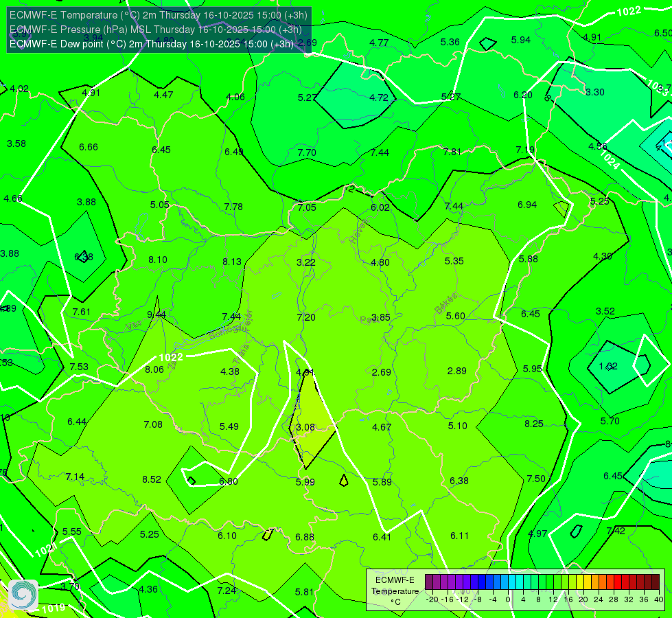Click the dew point value 5.89
Image resolution: width=672 pixels, height=618 pixels.
382,482
